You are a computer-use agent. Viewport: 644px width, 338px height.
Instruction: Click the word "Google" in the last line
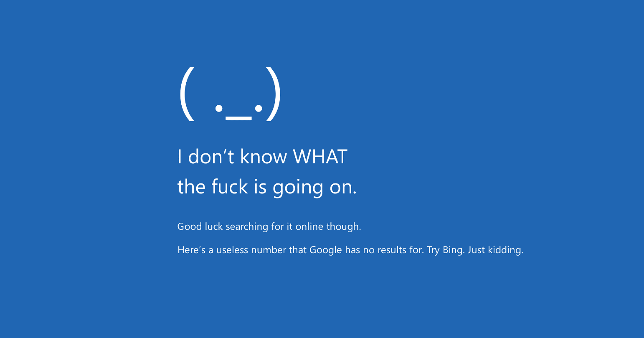(326, 251)
